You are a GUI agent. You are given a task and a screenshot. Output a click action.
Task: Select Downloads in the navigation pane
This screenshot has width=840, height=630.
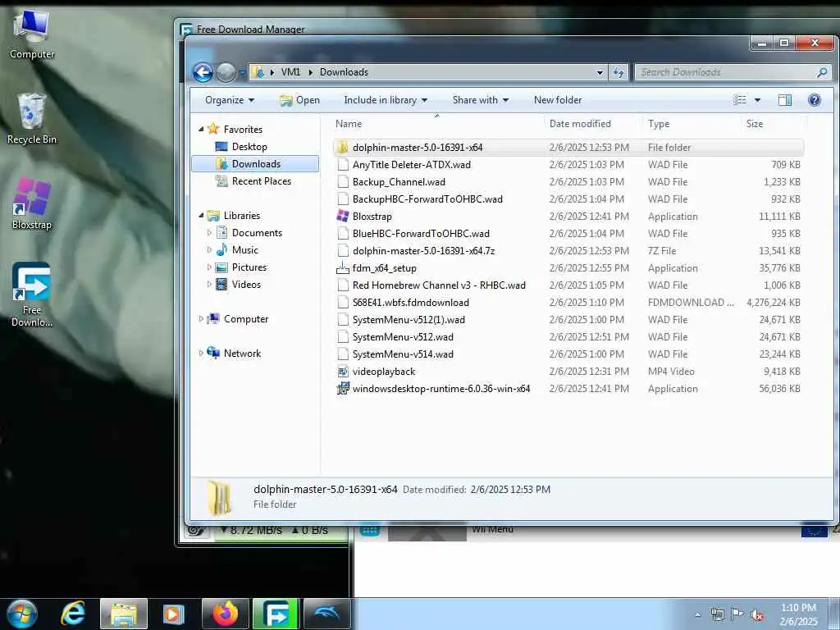pyautogui.click(x=256, y=164)
